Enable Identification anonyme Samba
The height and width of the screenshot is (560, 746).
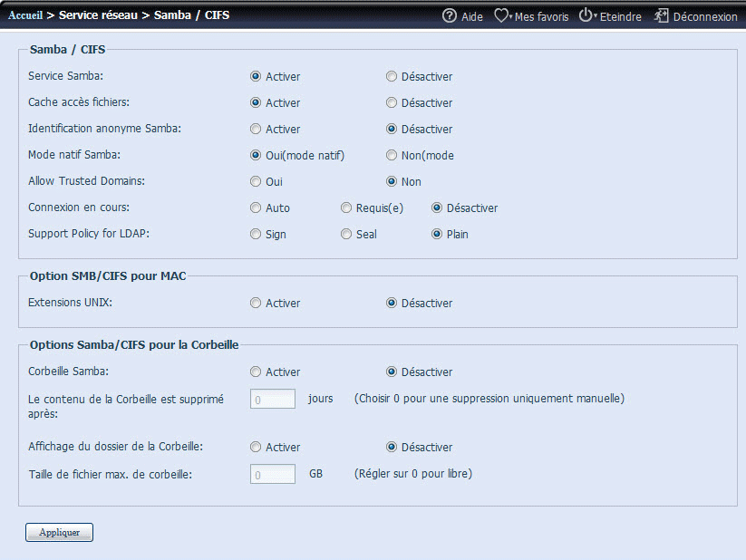(256, 130)
